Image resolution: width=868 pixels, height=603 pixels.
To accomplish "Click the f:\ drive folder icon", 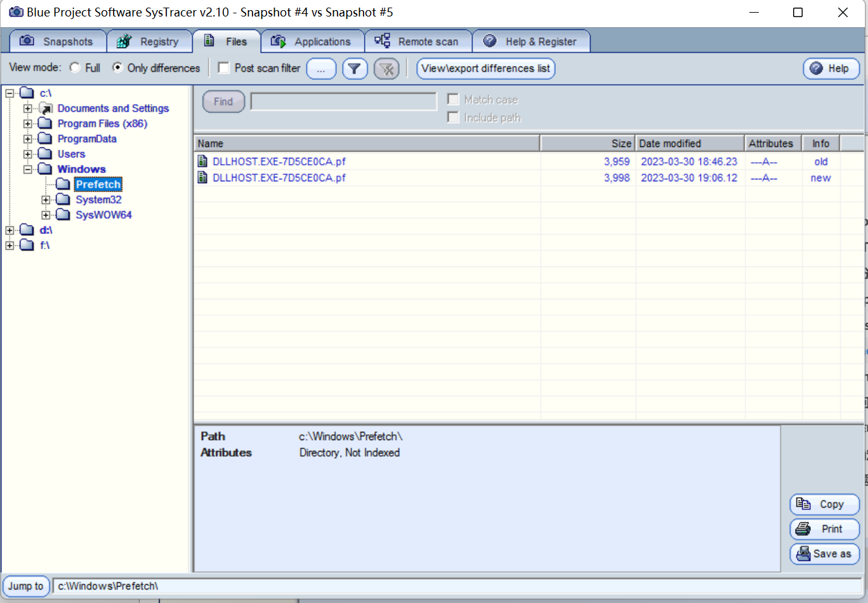I will click(x=27, y=245).
